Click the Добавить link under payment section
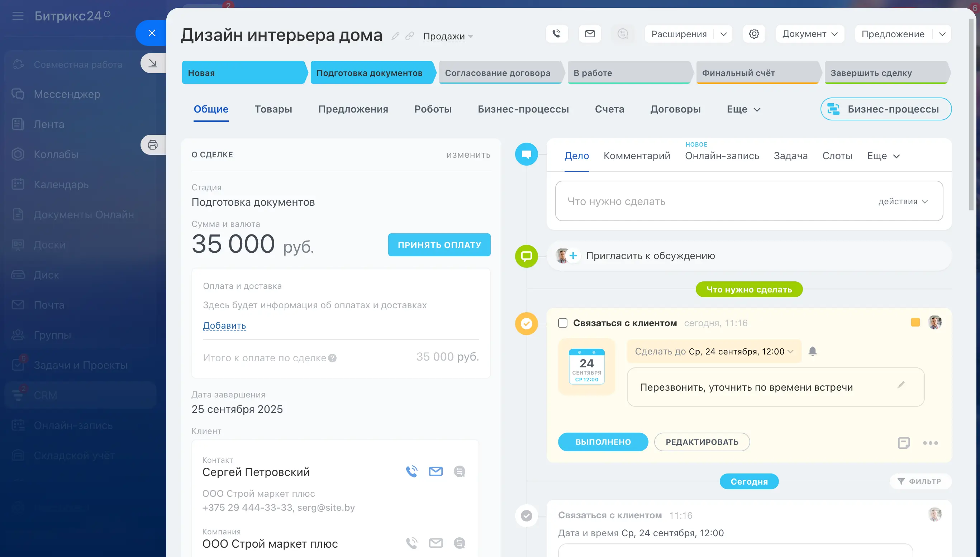Image resolution: width=980 pixels, height=557 pixels. [224, 325]
